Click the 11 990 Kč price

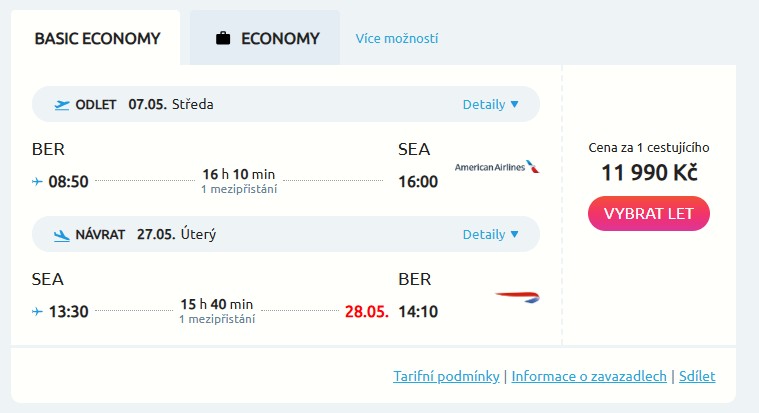649,172
